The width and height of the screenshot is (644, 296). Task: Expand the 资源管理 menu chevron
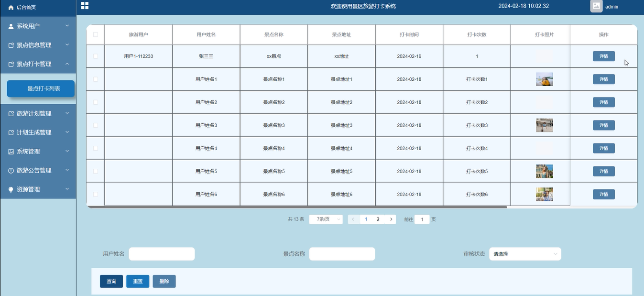pyautogui.click(x=67, y=189)
